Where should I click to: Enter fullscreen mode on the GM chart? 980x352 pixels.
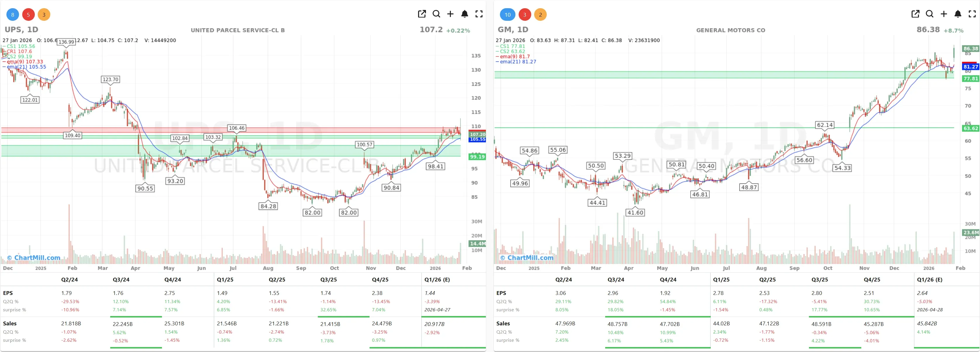click(972, 14)
